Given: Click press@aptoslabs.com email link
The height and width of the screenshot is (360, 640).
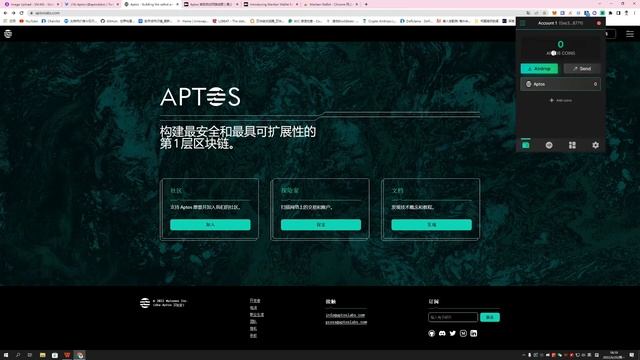Looking at the screenshot, I should (346, 322).
